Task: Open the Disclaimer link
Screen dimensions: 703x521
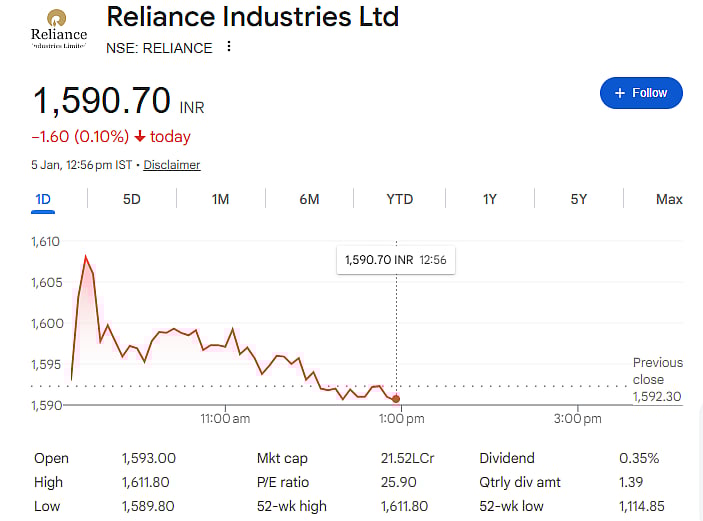Action: tap(172, 165)
